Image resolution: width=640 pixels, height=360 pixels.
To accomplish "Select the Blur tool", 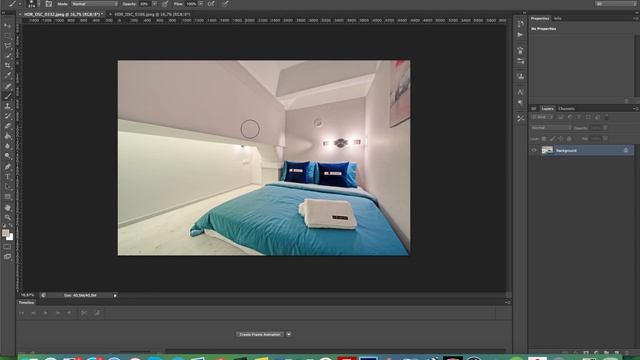I will point(7,146).
